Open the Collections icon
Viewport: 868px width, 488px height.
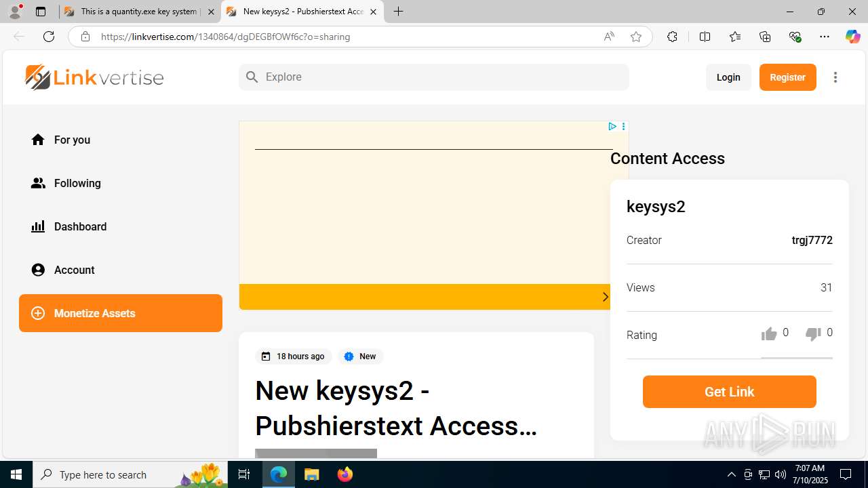[x=765, y=37]
